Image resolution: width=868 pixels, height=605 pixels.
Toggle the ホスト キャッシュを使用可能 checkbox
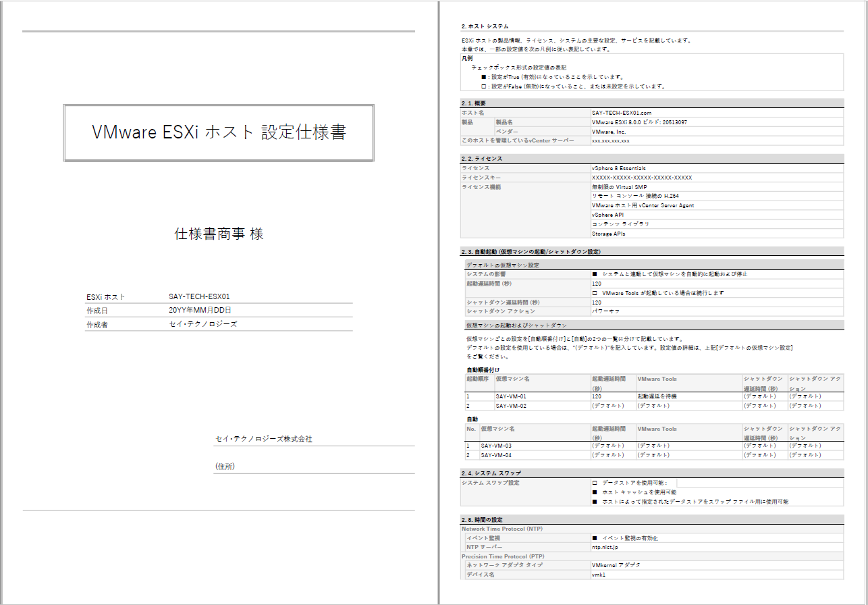coord(595,492)
